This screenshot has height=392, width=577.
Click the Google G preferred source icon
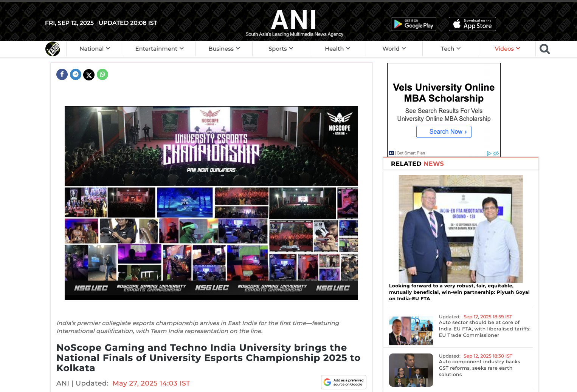(327, 382)
